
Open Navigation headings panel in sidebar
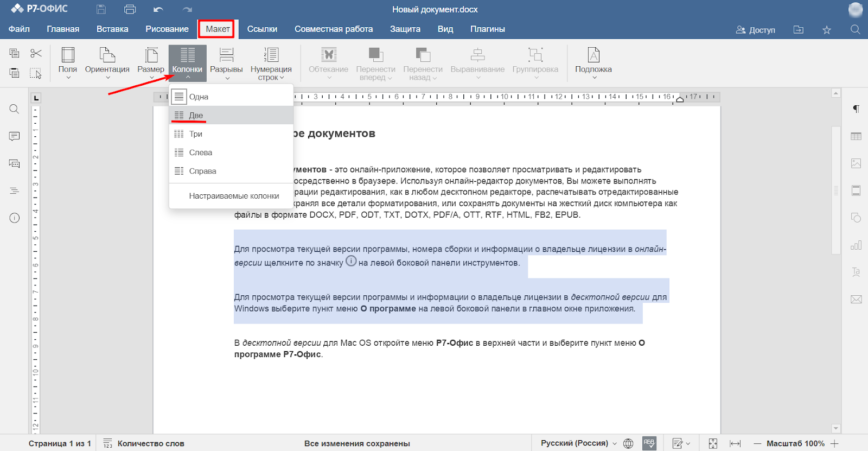[15, 190]
